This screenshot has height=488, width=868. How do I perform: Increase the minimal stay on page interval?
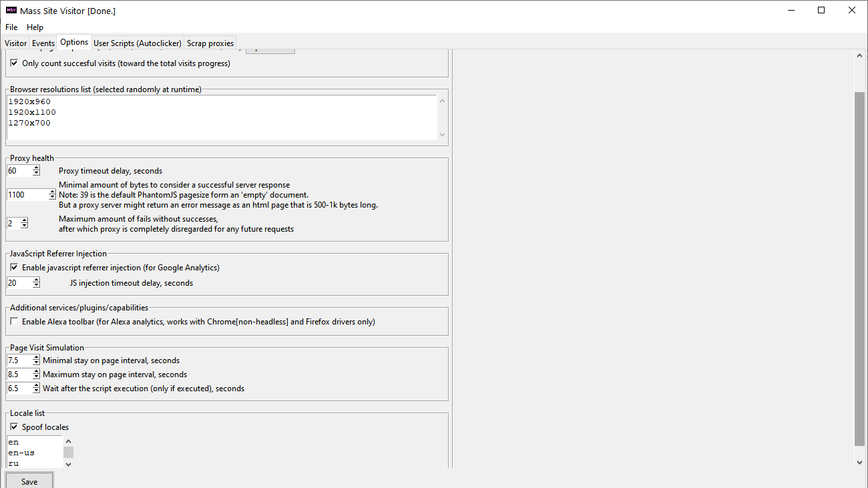(x=36, y=358)
